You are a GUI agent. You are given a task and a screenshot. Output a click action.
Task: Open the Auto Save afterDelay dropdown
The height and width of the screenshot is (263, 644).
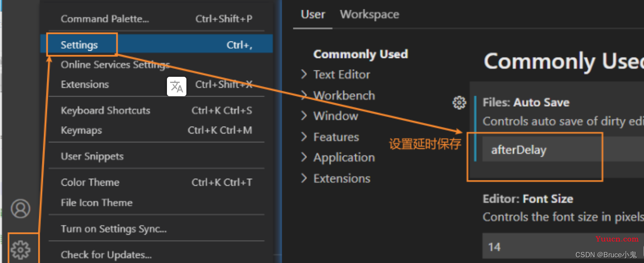click(563, 150)
